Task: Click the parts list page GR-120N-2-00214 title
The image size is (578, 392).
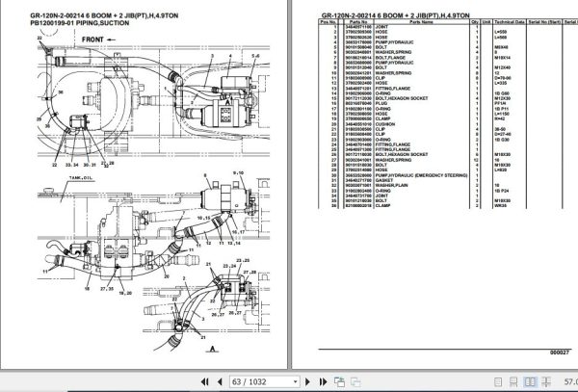Action: pos(396,15)
